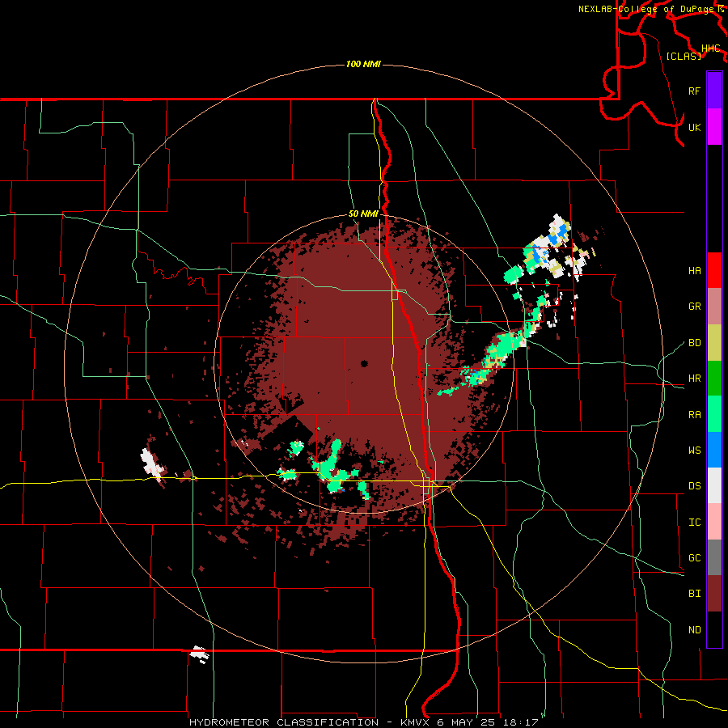The height and width of the screenshot is (728, 728).
Task: Click the DS white legend swatch
Action: coord(714,485)
